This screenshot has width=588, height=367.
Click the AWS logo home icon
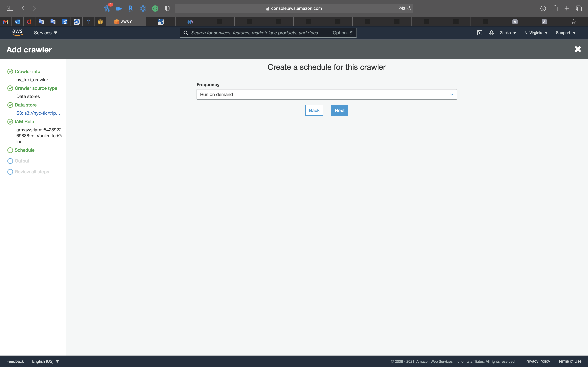17,33
